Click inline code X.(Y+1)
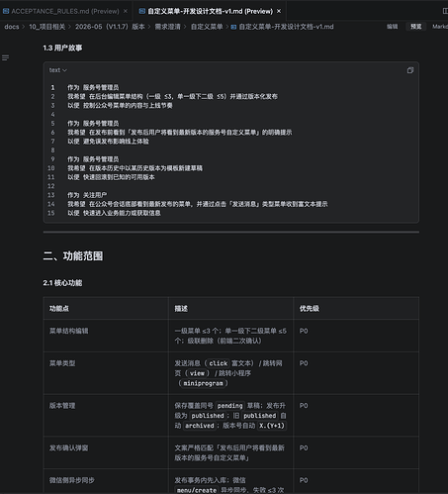The image size is (448, 494). (x=272, y=426)
